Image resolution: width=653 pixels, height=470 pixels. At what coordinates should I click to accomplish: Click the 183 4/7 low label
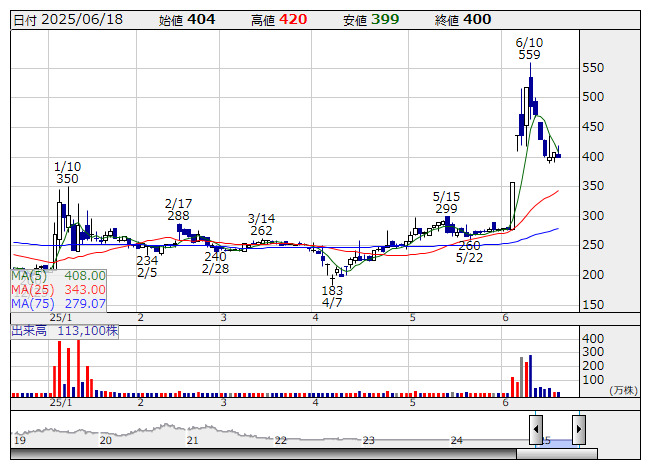(x=332, y=296)
